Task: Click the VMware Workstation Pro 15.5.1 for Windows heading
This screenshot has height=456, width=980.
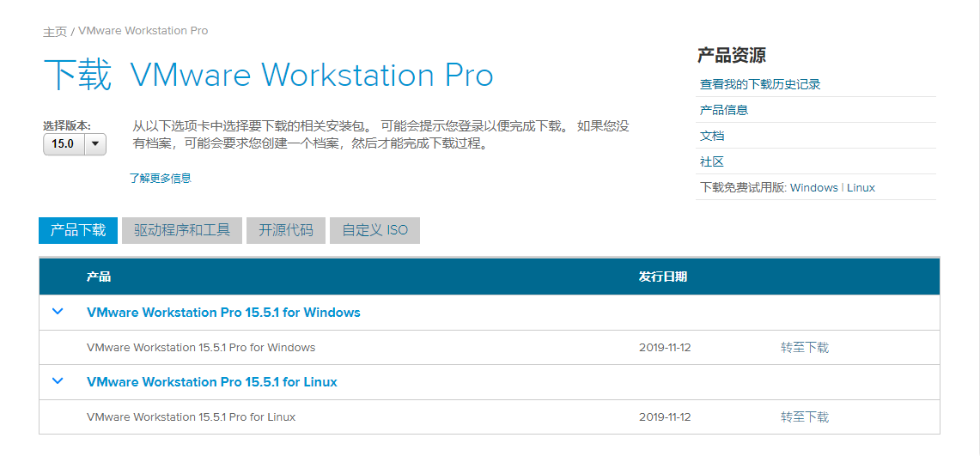Action: (223, 313)
